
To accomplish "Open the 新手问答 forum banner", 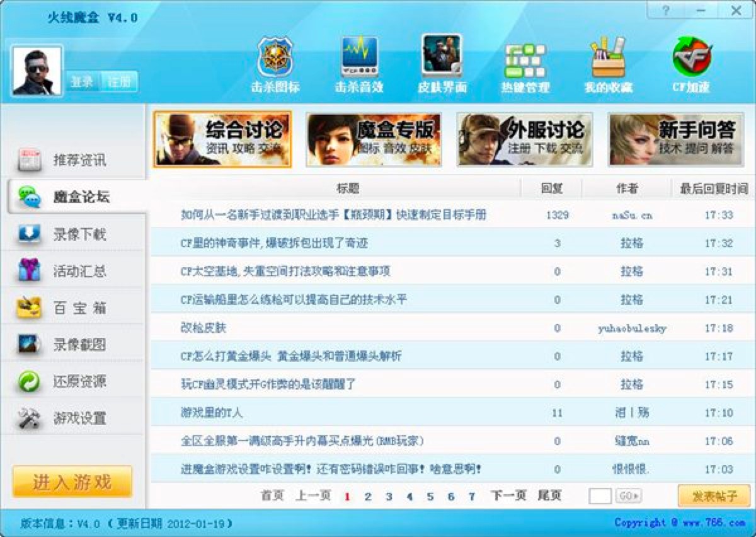I will click(x=676, y=139).
